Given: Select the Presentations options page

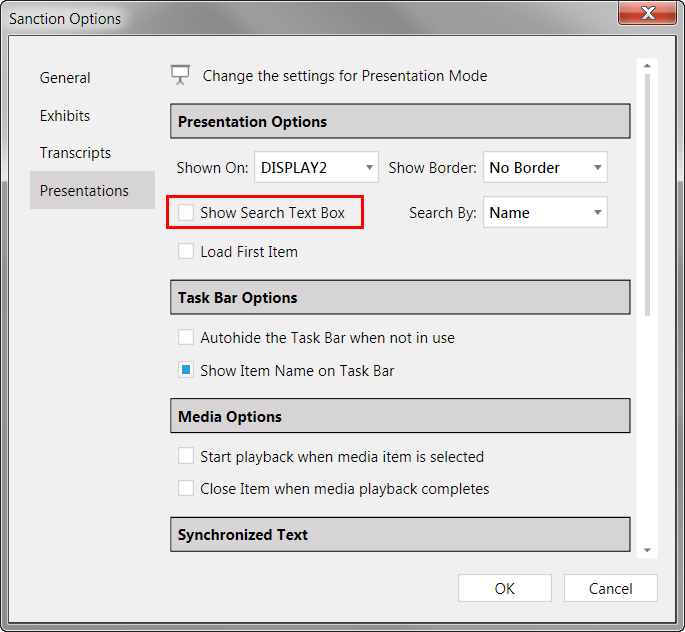Looking at the screenshot, I should 92,190.
